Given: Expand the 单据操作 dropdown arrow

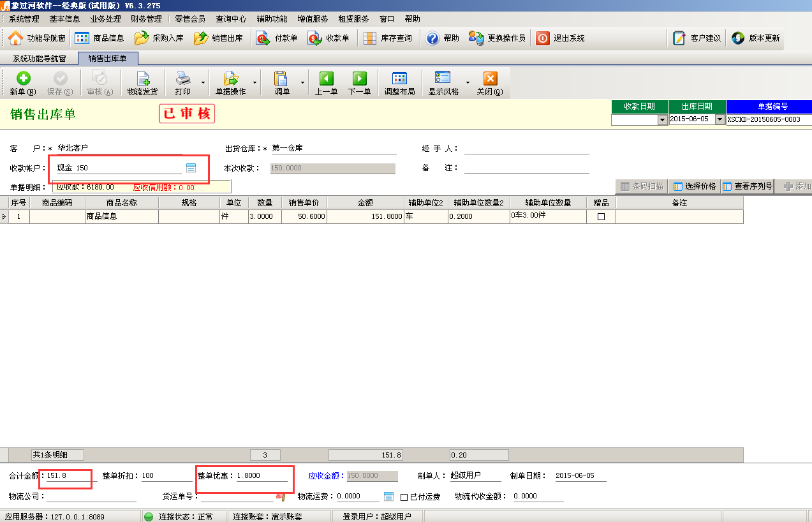Looking at the screenshot, I should coord(255,83).
